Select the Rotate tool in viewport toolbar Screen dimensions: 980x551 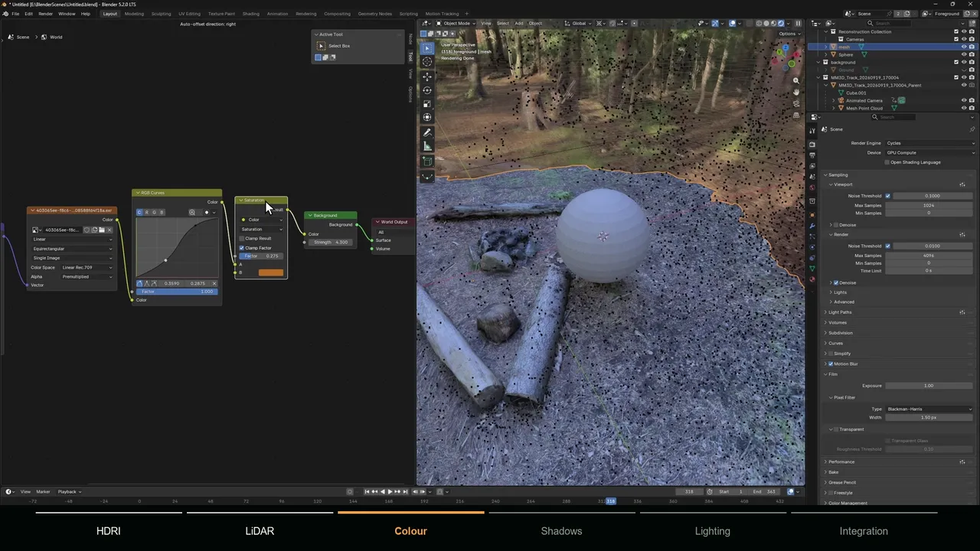[427, 90]
